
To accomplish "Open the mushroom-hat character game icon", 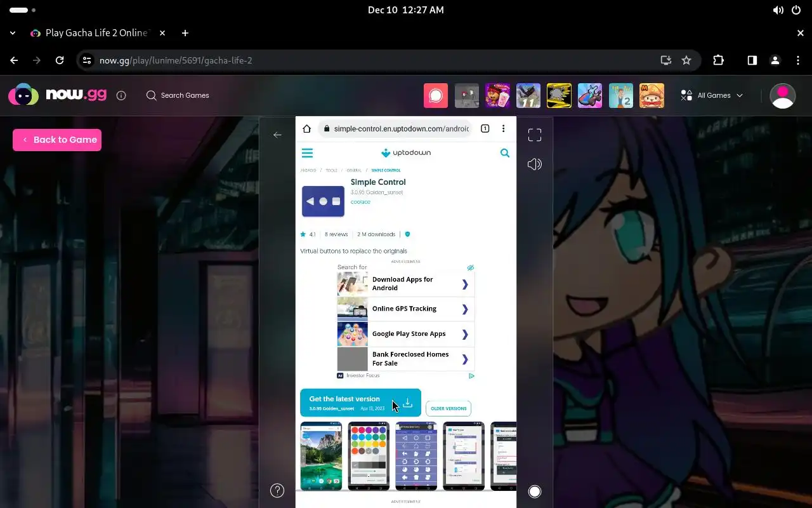I will click(x=652, y=96).
